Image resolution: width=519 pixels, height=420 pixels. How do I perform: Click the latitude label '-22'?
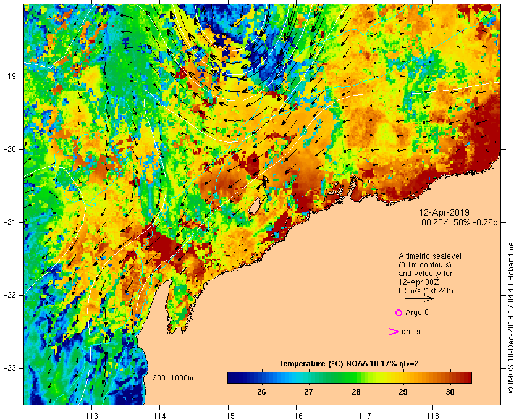tap(10, 295)
